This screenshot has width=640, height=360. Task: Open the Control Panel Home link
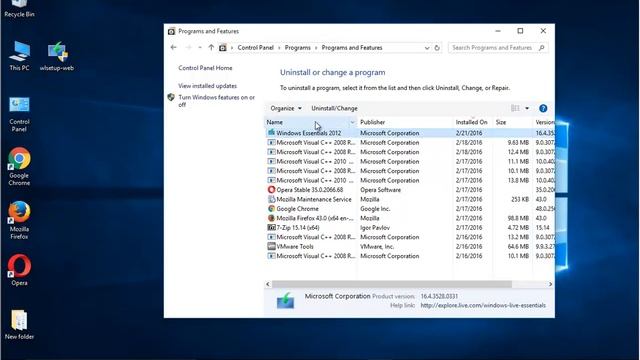tap(205, 68)
